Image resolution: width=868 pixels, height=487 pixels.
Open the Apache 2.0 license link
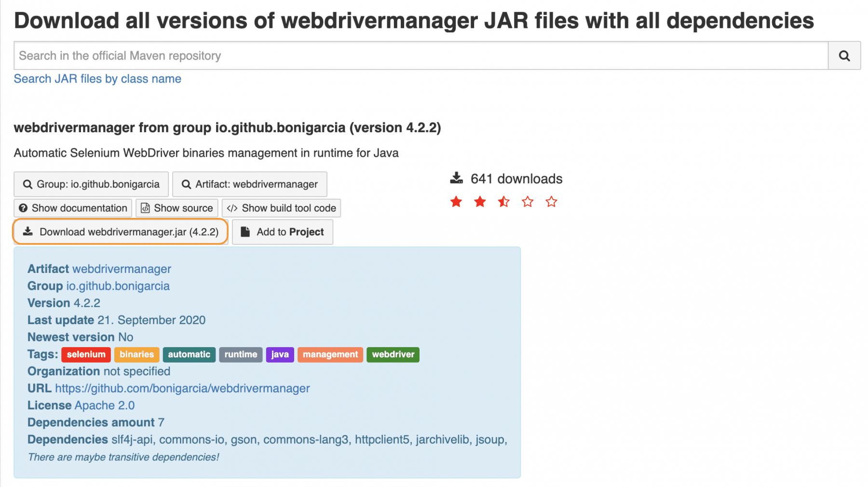tap(105, 405)
